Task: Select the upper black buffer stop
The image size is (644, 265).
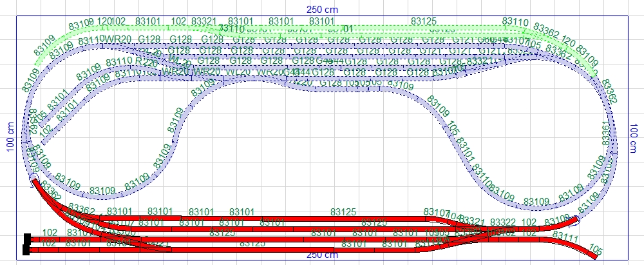Action: [x=26, y=237]
